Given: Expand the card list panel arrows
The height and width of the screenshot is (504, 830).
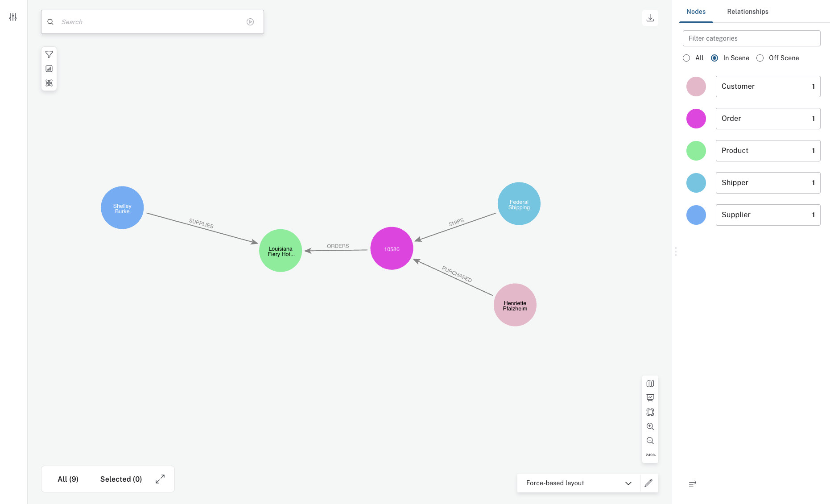Looking at the screenshot, I should click(x=160, y=479).
